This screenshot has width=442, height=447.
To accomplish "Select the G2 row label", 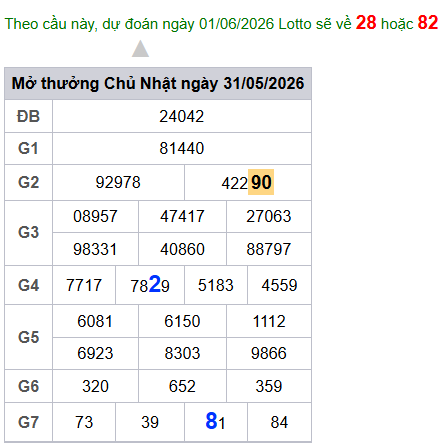I will coord(28,182).
